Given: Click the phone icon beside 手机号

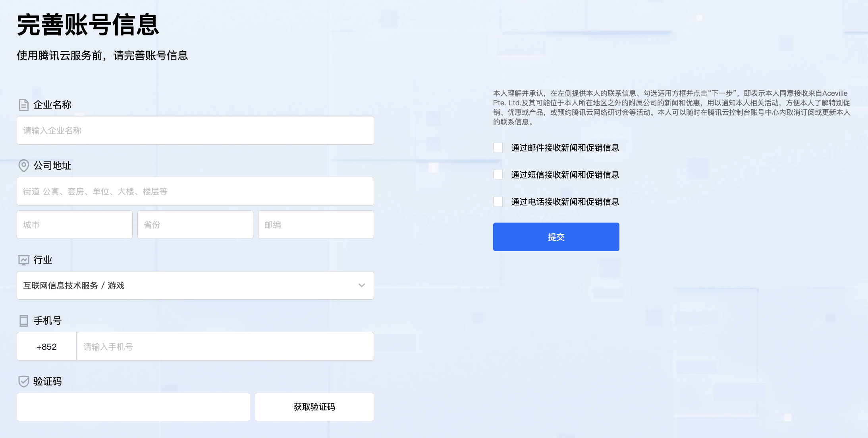Looking at the screenshot, I should 24,321.
